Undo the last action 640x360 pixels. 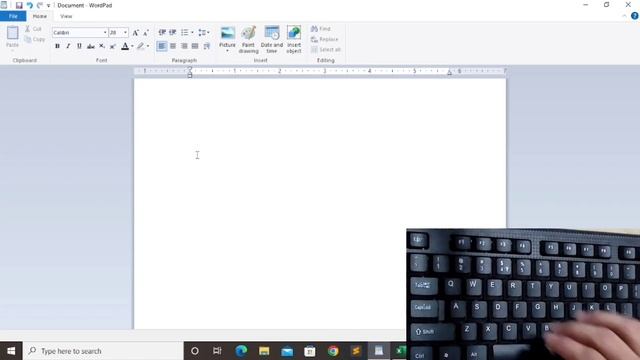click(x=29, y=5)
